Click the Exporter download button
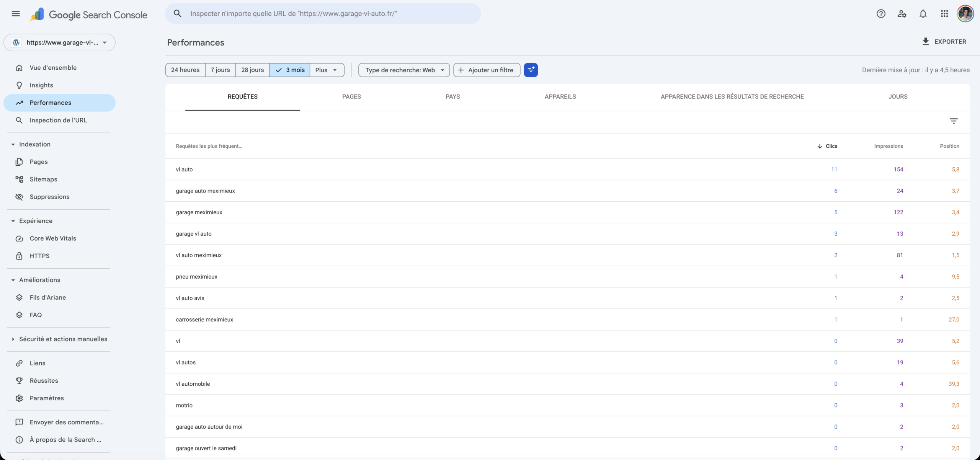The image size is (980, 460). pyautogui.click(x=944, y=42)
